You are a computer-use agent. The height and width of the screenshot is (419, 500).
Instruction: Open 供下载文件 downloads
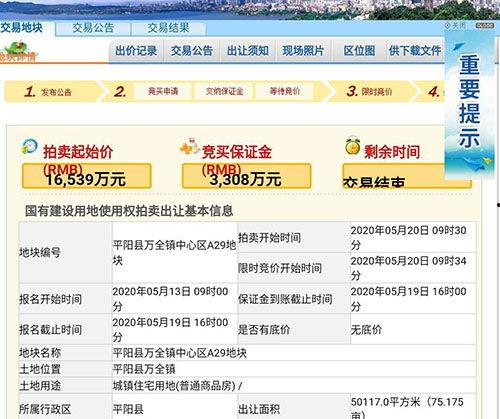pyautogui.click(x=415, y=51)
